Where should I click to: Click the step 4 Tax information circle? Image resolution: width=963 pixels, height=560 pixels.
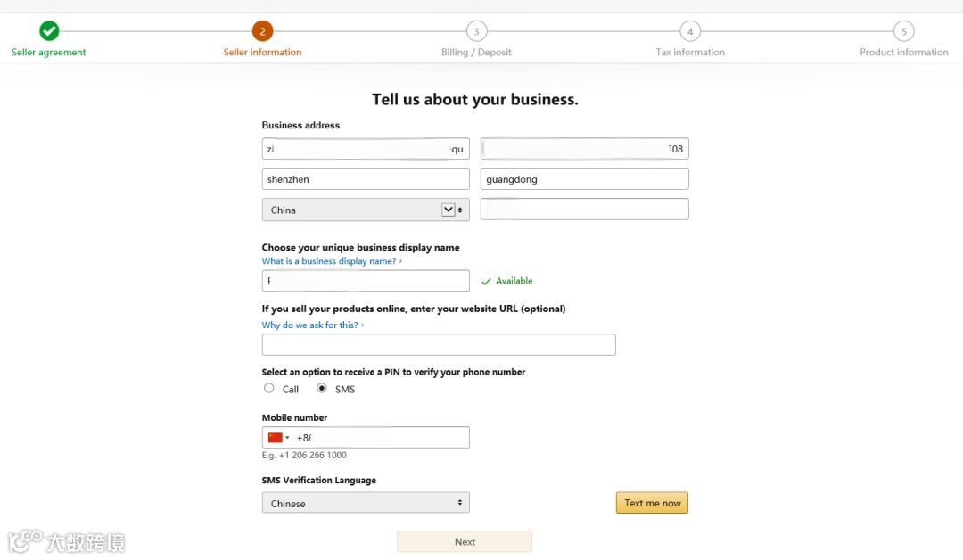(690, 31)
